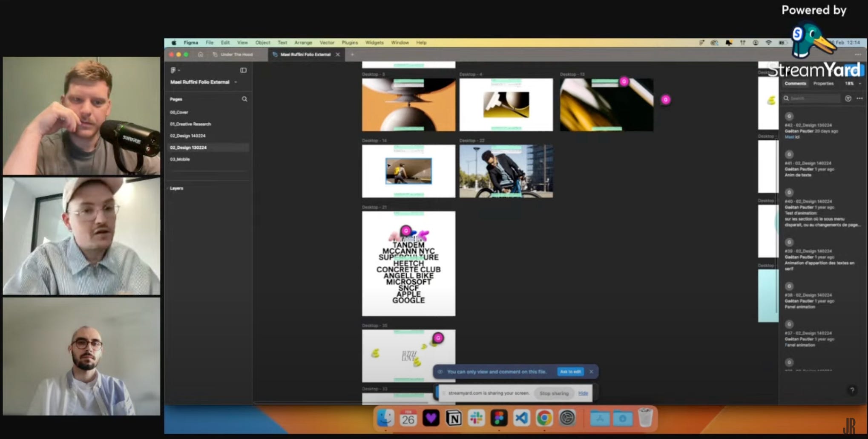This screenshot has height=439, width=868.
Task: Open pink comment pin on Desktop 13 frame
Action: click(624, 81)
